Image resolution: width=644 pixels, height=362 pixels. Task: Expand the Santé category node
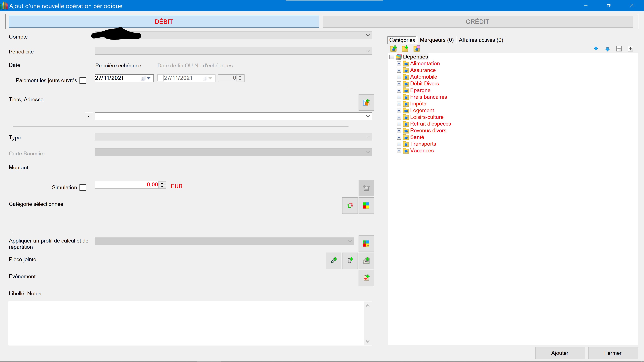[x=399, y=137]
